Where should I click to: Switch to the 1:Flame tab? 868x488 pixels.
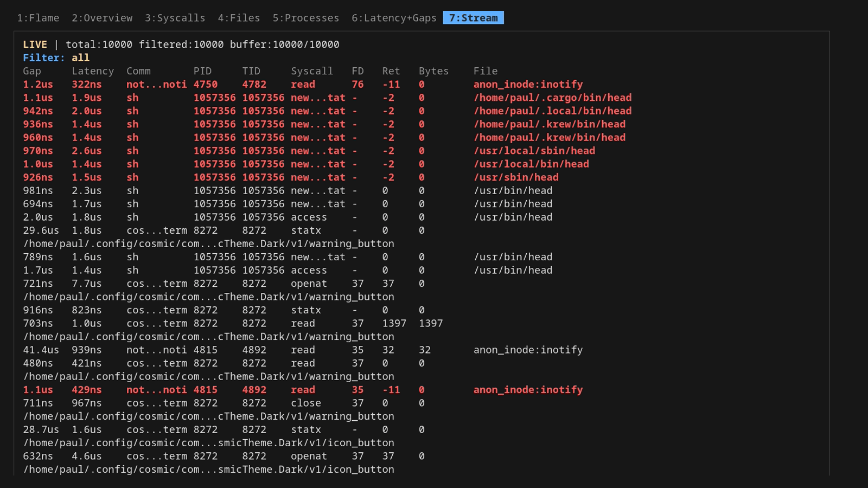pos(38,18)
